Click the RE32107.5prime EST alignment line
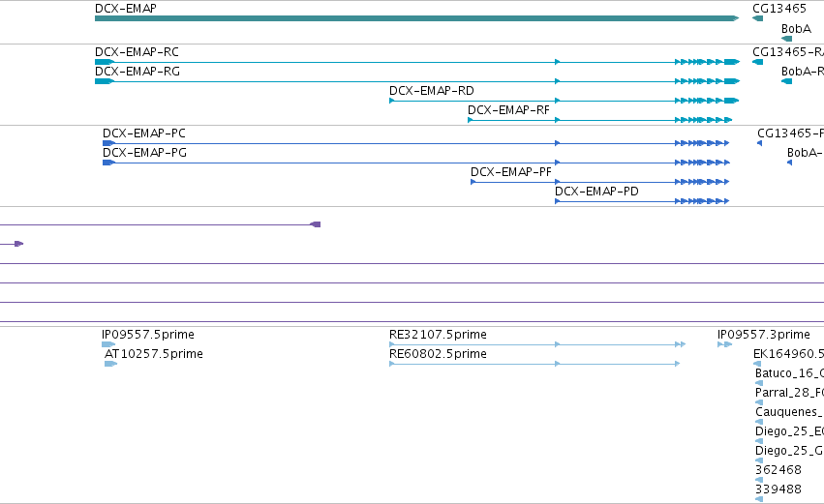824x504 pixels. pos(537,344)
